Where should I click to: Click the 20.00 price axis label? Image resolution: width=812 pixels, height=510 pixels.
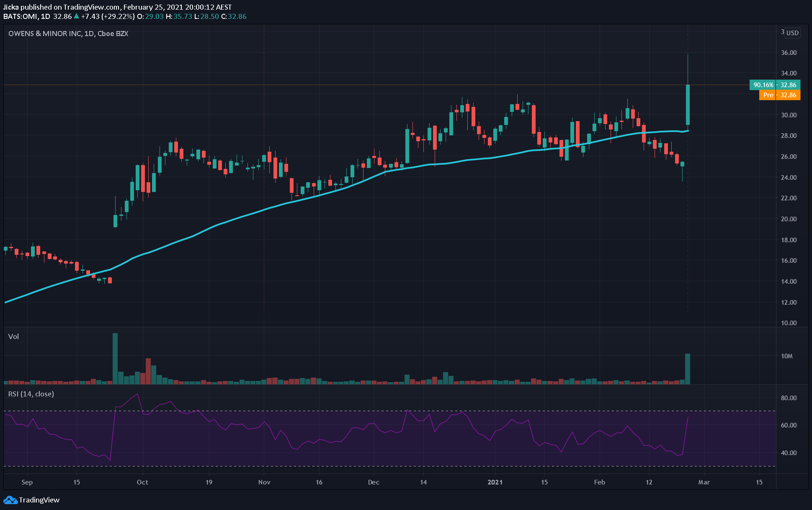[x=789, y=219]
